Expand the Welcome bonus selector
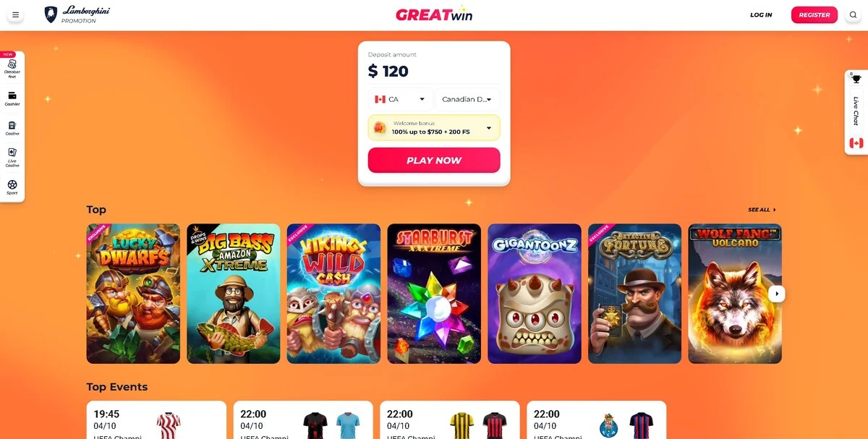Viewport: 868px width, 439px height. [434, 128]
